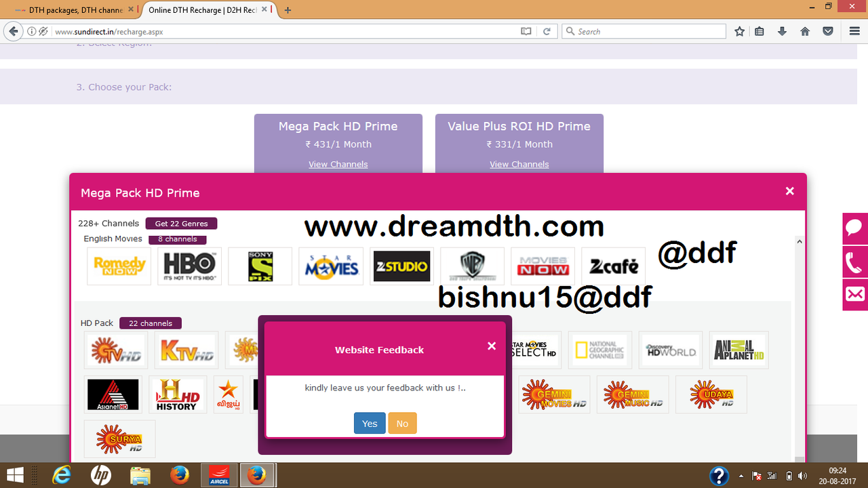Open the chat bubble side icon
The image size is (868, 488).
(x=855, y=228)
